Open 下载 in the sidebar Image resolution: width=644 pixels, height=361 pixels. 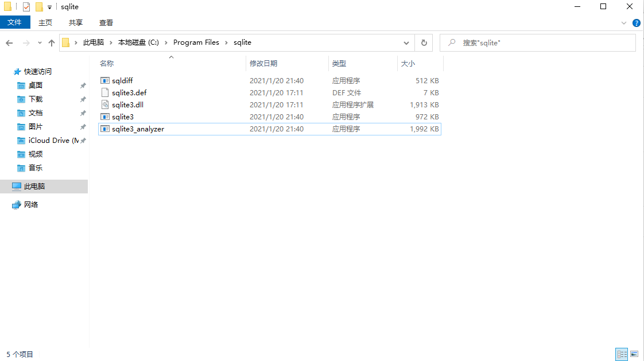(36, 99)
